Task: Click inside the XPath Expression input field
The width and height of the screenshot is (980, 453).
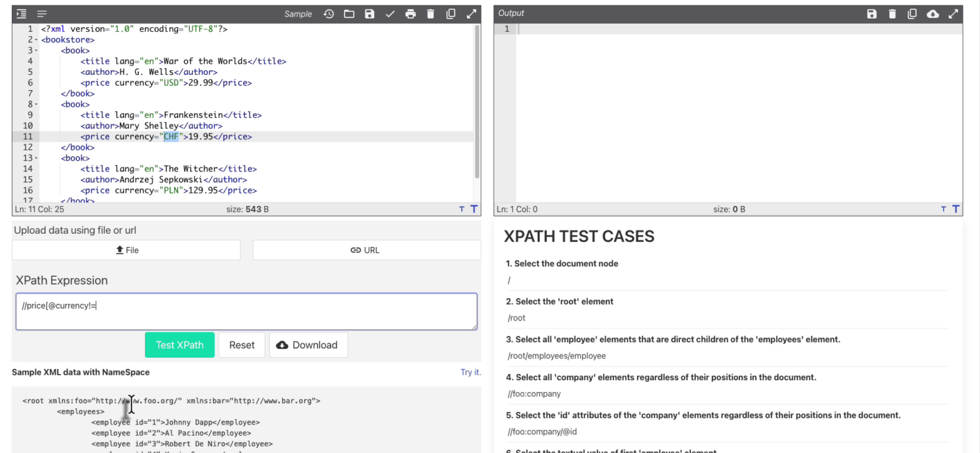Action: pos(245,310)
